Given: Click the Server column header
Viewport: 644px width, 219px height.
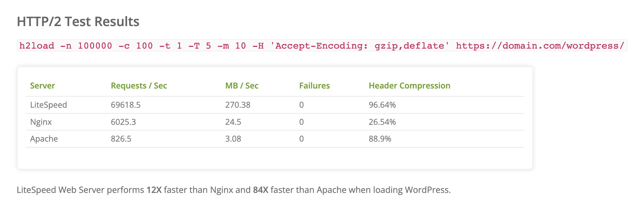Looking at the screenshot, I should coord(43,86).
